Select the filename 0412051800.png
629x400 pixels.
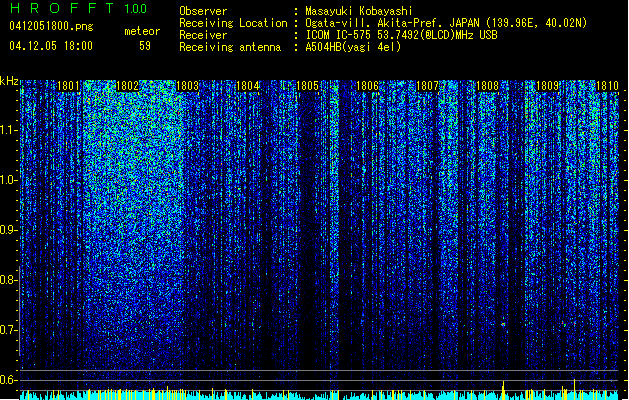pyautogui.click(x=51, y=26)
